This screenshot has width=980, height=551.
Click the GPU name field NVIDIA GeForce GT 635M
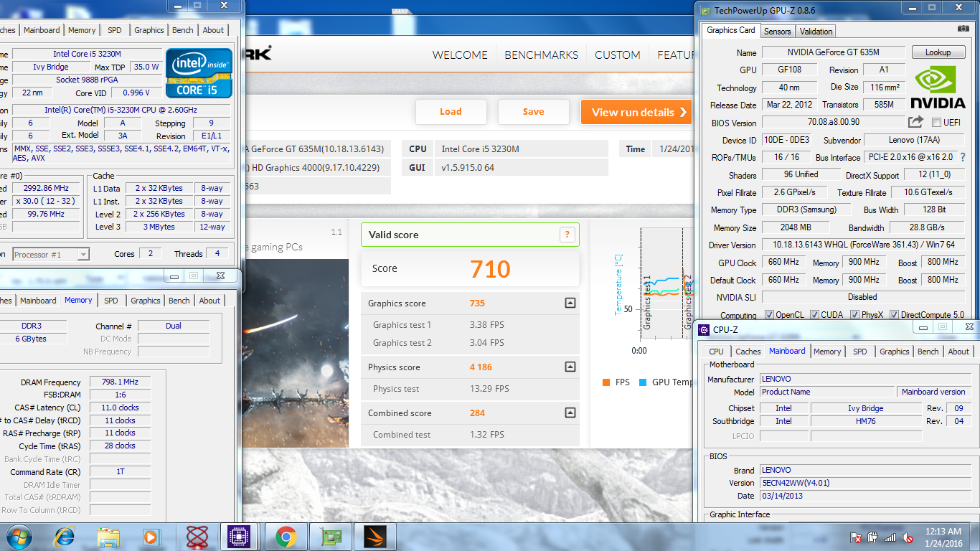[x=834, y=52]
